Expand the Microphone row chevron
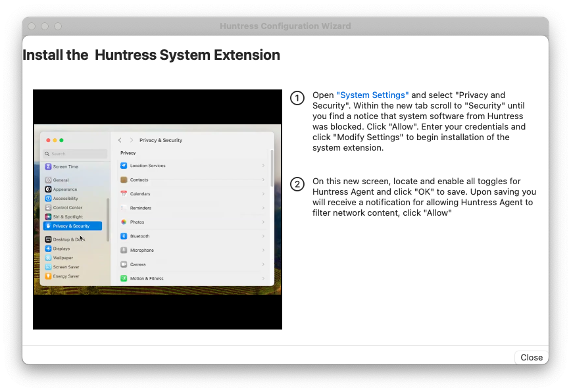Viewport: 571px width, 392px height. point(263,251)
